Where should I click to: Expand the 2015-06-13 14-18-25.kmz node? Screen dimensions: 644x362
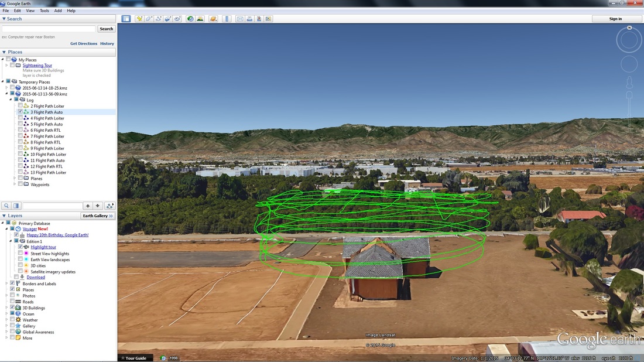[x=6, y=88]
